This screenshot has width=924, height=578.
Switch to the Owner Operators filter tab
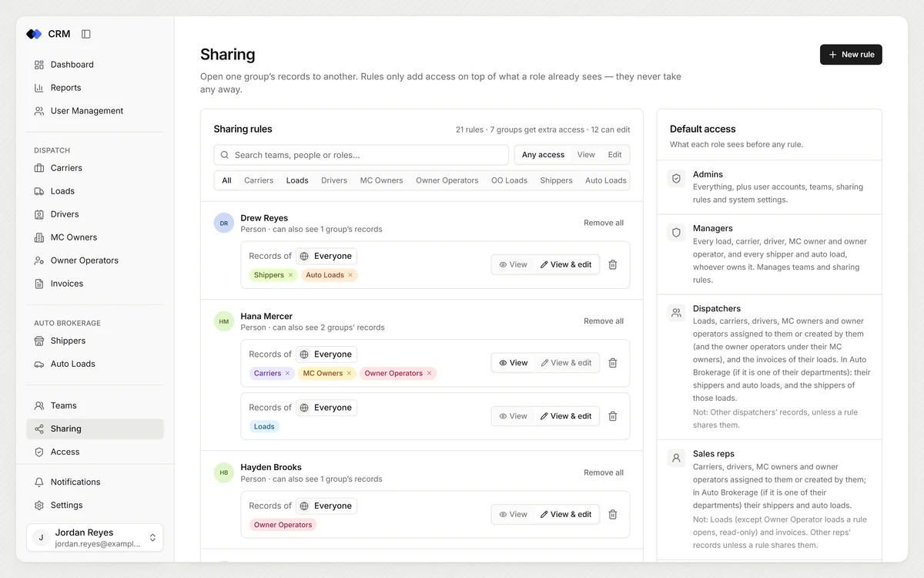click(447, 180)
